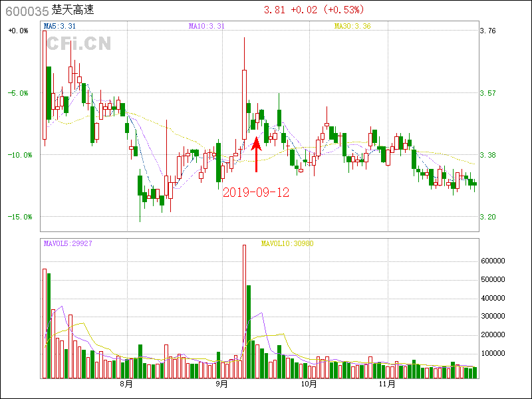Click the 3.81 +0.02 (+0.53%) price quote
The width and height of the screenshot is (532, 399).
click(318, 10)
